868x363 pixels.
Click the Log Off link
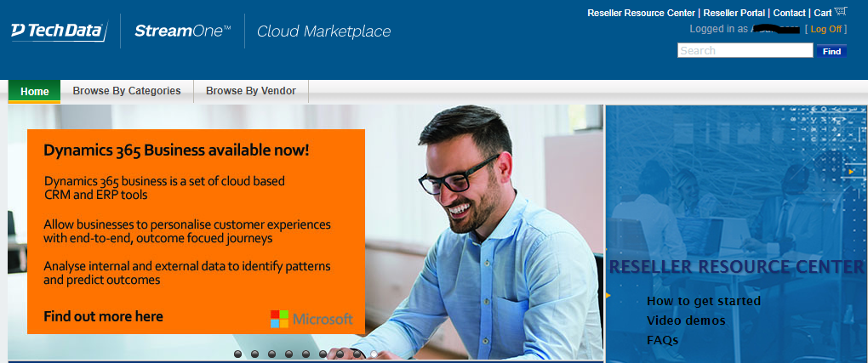pos(825,29)
